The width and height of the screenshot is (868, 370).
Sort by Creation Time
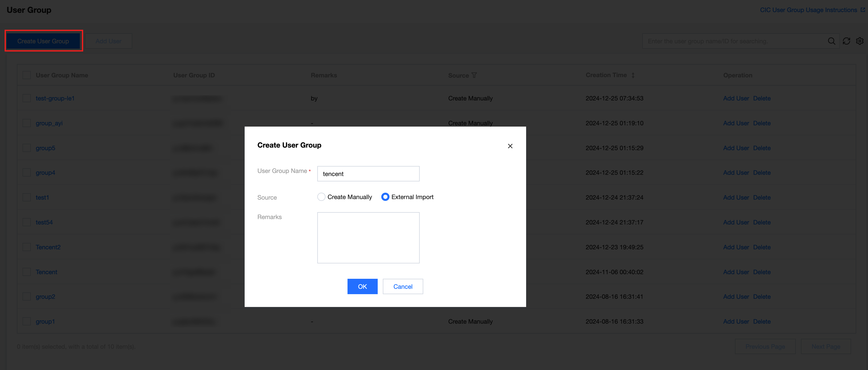(x=633, y=75)
